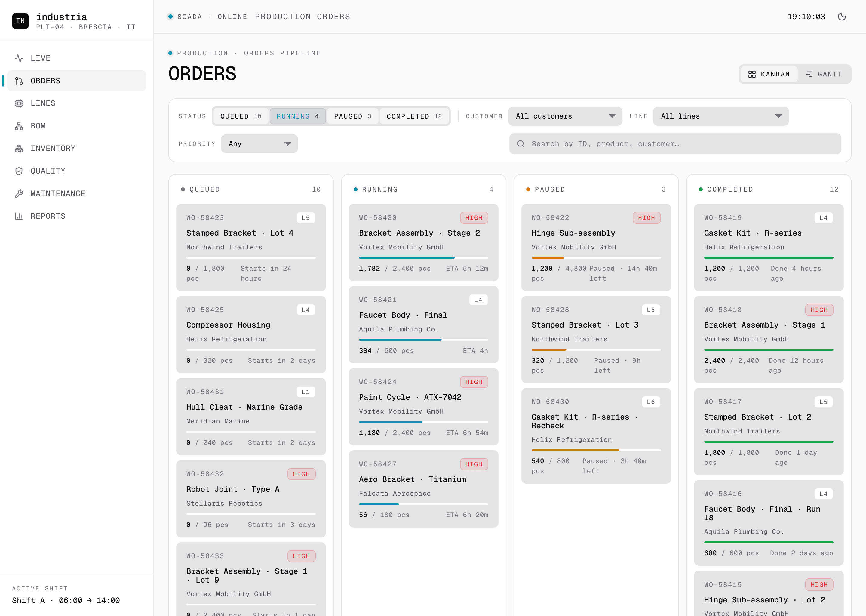Click Robot Joint · Type A title
Viewport: 866px width, 616px height.
pyautogui.click(x=233, y=489)
